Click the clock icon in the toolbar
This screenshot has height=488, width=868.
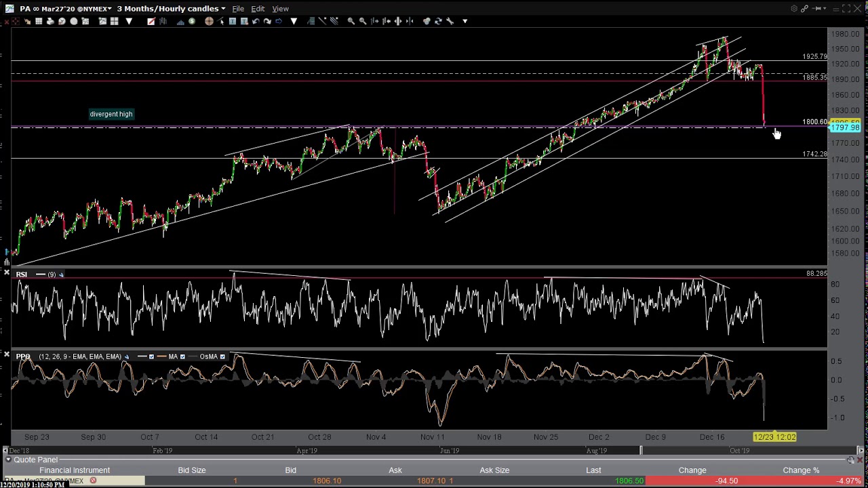62,21
